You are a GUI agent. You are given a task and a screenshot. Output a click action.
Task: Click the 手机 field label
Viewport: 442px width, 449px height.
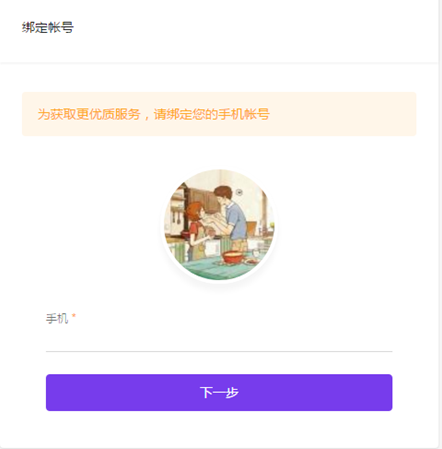[x=57, y=318]
